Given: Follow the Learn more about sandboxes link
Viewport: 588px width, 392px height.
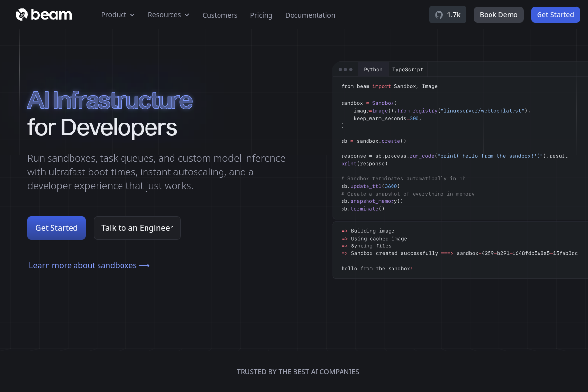Looking at the screenshot, I should click(89, 265).
